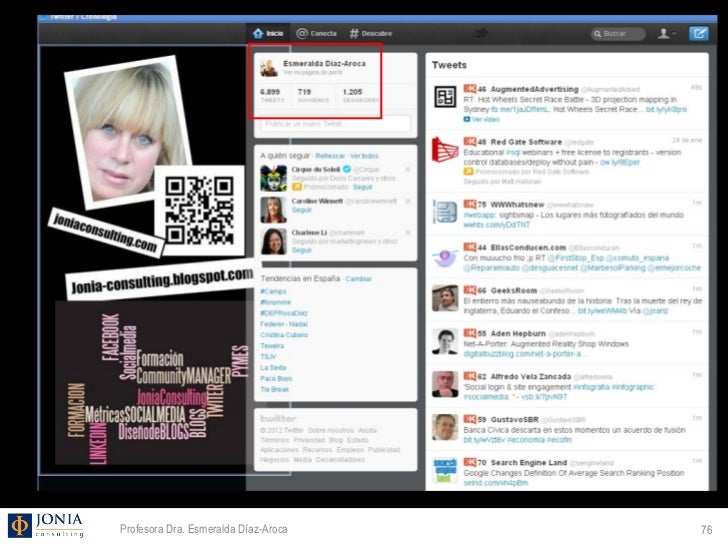This screenshot has width=728, height=546.
Task: Click Alfredo Vela Zancada avatar
Action: pos(445,384)
